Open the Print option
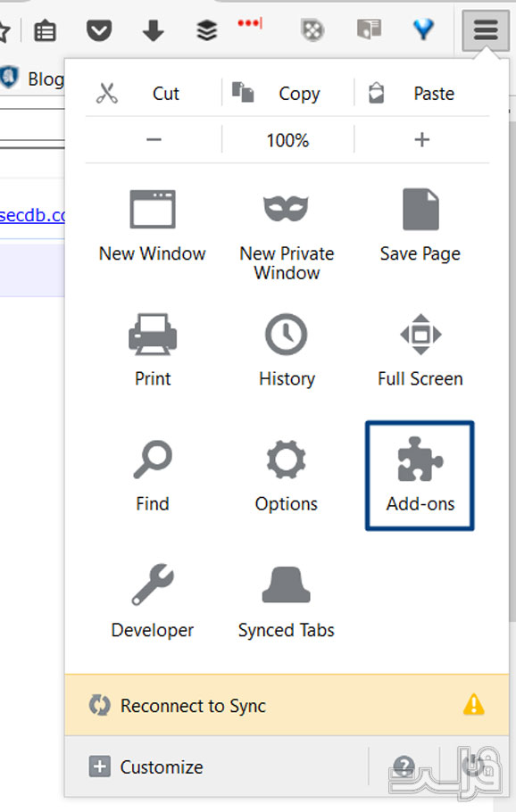This screenshot has width=516, height=812. click(153, 351)
